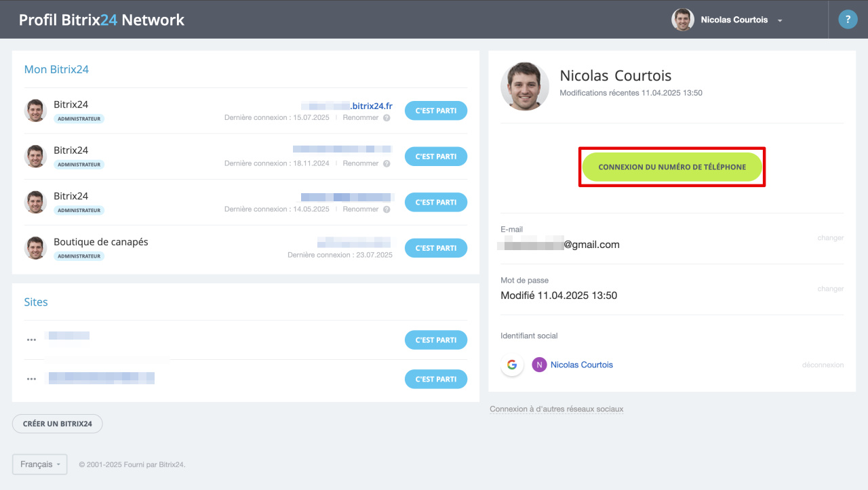Viewport: 868px width, 490px height.
Task: Click the Créer un Bitrix24 button
Action: pyautogui.click(x=57, y=424)
